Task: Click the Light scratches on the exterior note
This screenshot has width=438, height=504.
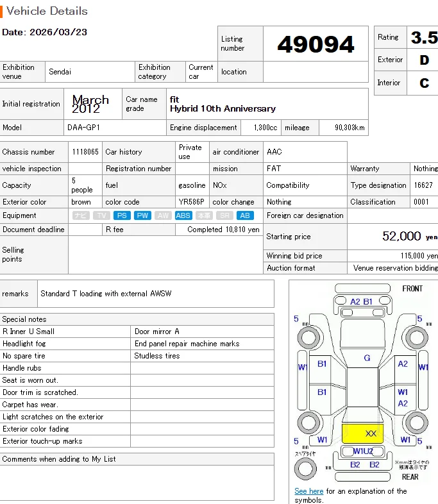Action: tap(53, 417)
